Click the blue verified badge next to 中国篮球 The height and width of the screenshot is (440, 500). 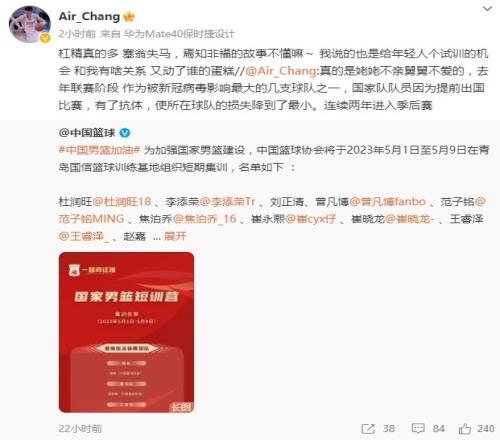125,133
